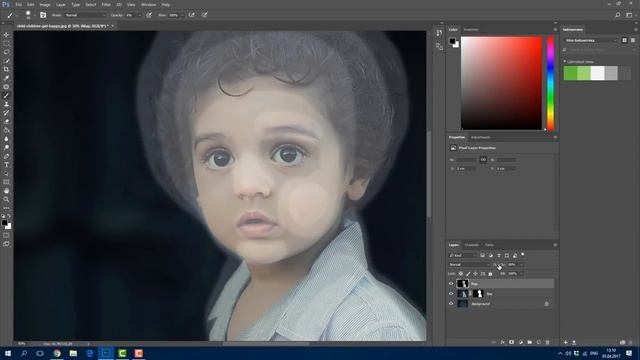
Task: Pick a color in the red color field
Action: click(x=501, y=83)
